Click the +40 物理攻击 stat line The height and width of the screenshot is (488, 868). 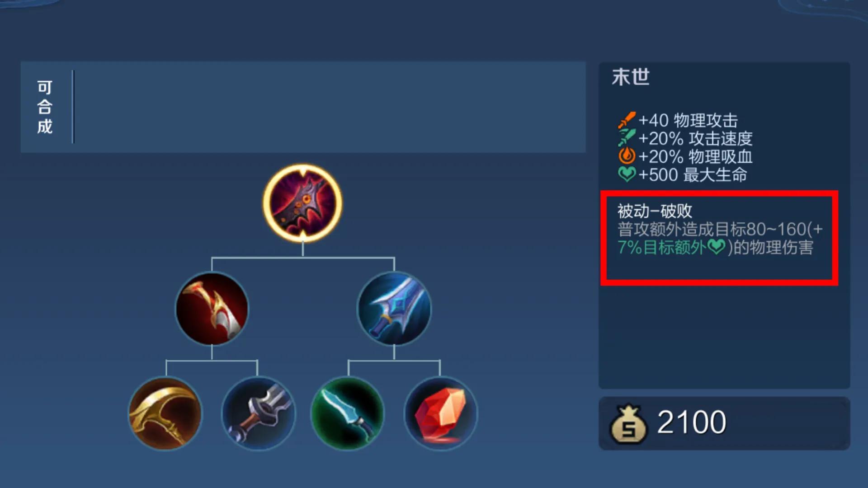click(x=678, y=120)
